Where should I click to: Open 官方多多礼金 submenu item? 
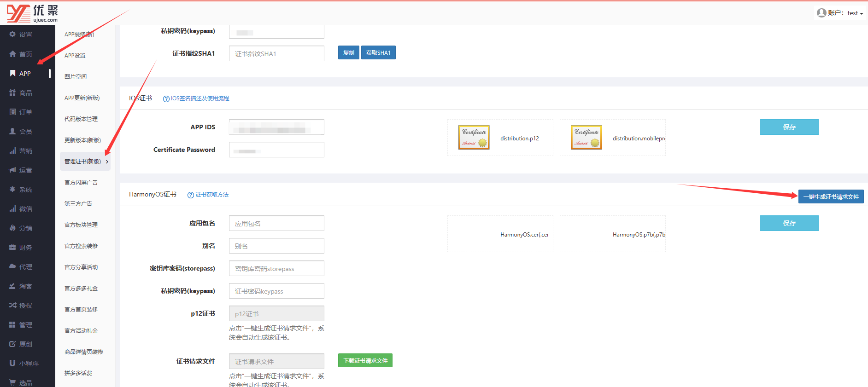point(81,289)
